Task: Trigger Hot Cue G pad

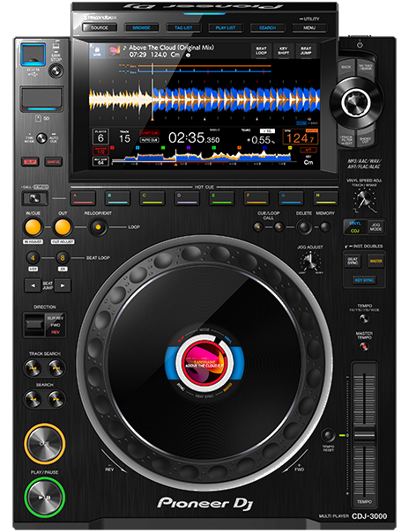Action: (x=291, y=198)
